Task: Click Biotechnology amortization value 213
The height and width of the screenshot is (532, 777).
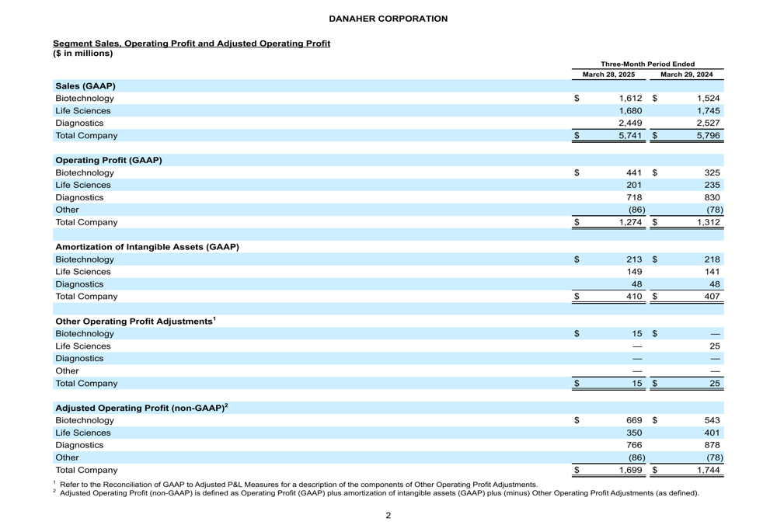Action: 634,259
